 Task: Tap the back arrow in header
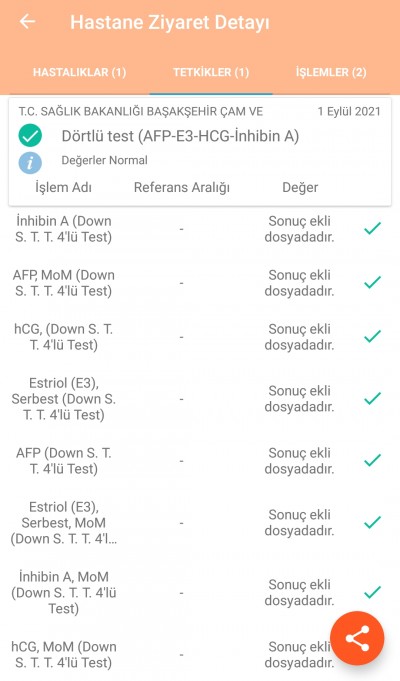[27, 21]
